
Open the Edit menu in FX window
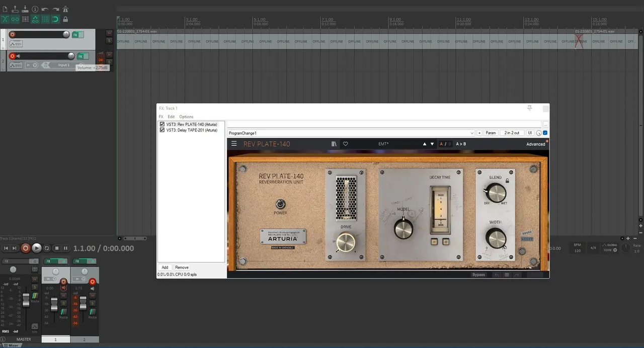pyautogui.click(x=171, y=117)
